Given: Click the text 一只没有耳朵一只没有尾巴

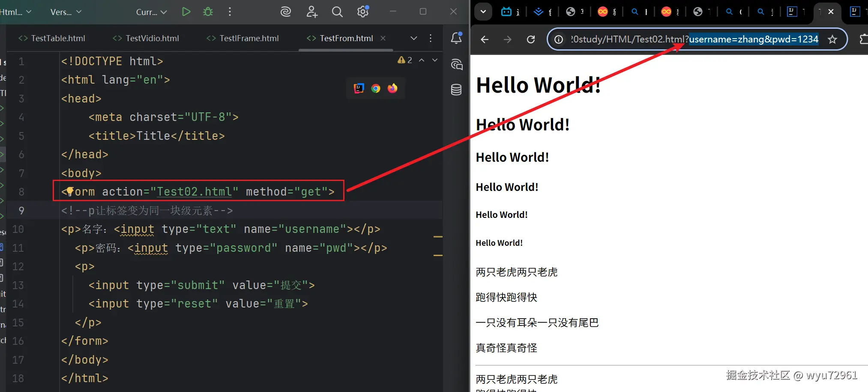Looking at the screenshot, I should [x=537, y=323].
